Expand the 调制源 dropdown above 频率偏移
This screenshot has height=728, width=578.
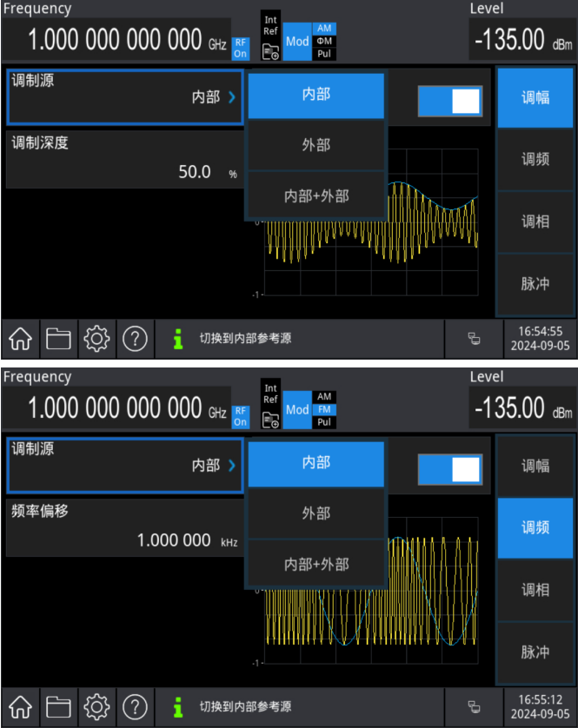click(124, 465)
